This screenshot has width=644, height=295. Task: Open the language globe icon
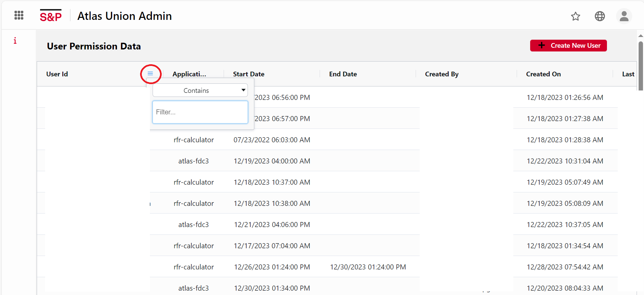(600, 16)
